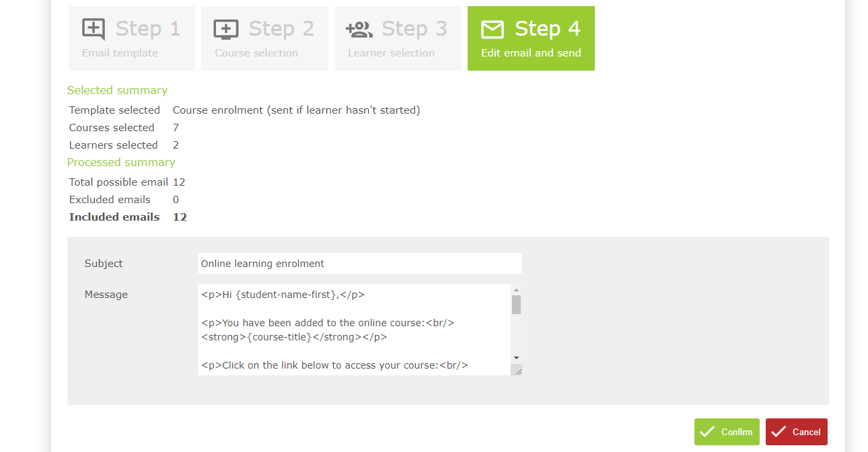Open Step 2 Course selection
This screenshot has width=868, height=452.
(264, 38)
